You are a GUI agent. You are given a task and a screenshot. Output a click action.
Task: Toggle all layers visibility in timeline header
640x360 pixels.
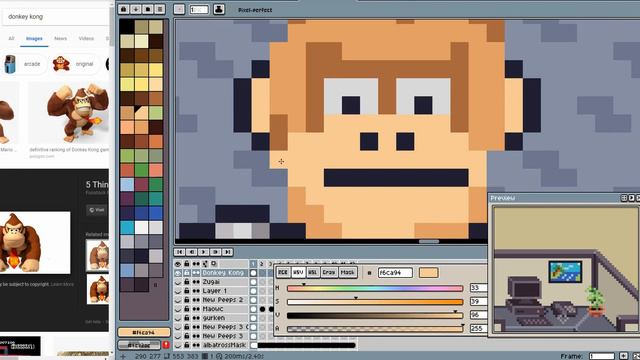coord(178,264)
